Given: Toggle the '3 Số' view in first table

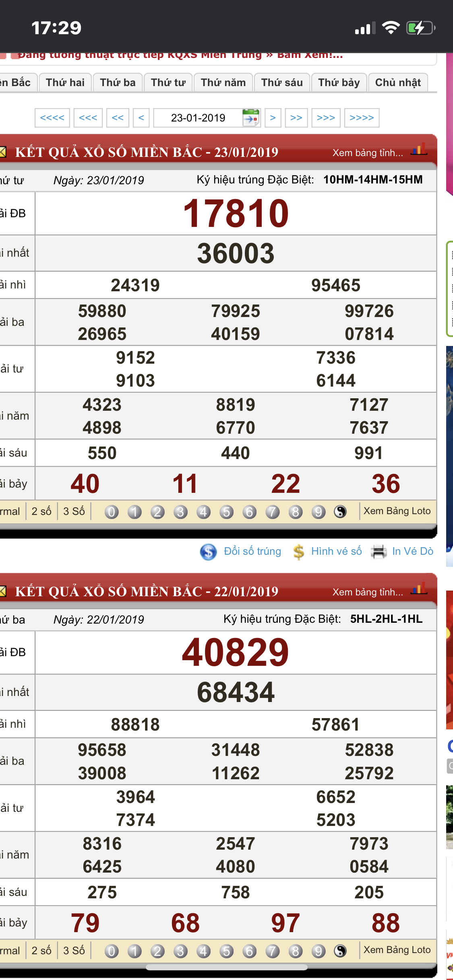Looking at the screenshot, I should (74, 511).
